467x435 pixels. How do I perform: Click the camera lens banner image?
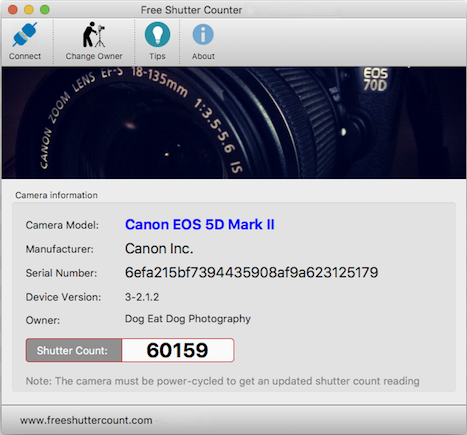(x=234, y=123)
